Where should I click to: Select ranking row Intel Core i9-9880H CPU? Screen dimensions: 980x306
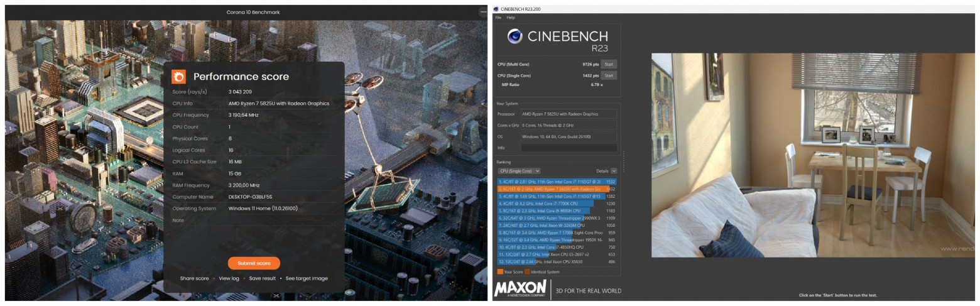point(557,211)
